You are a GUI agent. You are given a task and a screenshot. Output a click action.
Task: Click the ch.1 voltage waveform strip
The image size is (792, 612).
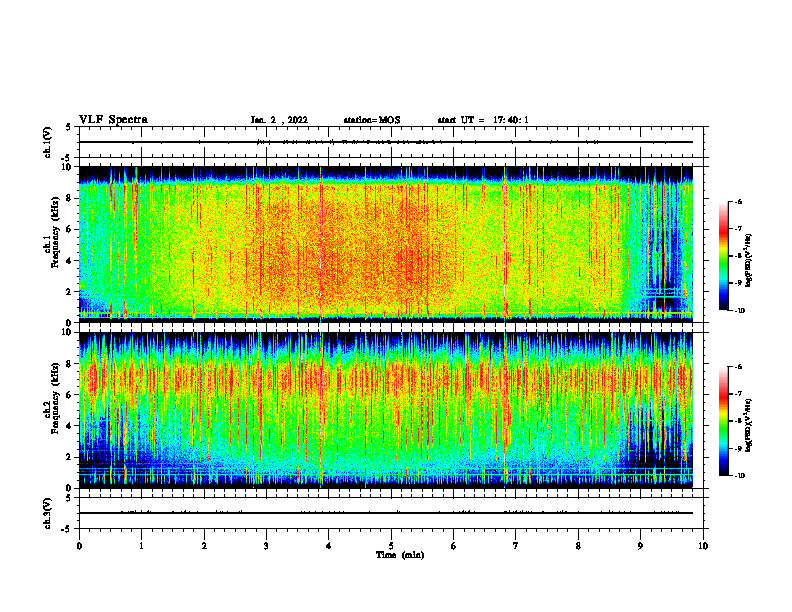(391, 142)
